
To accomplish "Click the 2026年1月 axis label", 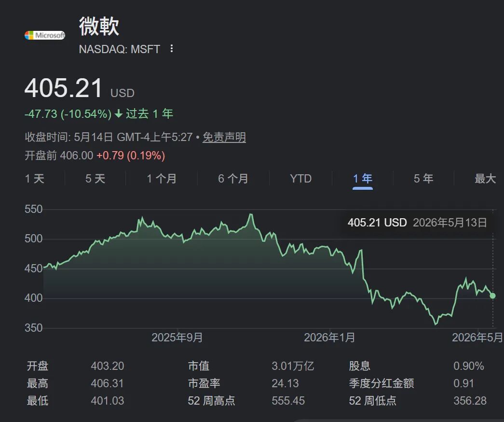I will (329, 338).
